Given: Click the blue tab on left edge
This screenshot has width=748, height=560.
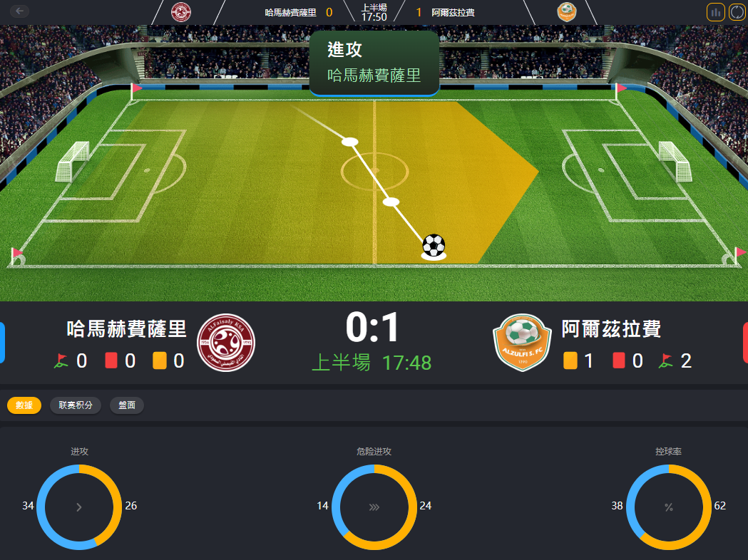Looking at the screenshot, I should coord(2,342).
